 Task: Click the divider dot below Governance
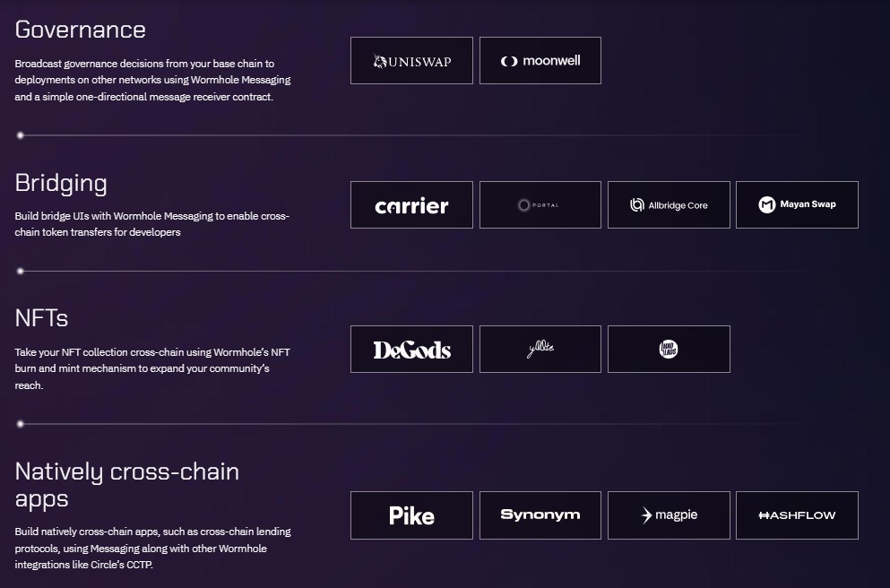coord(21,135)
